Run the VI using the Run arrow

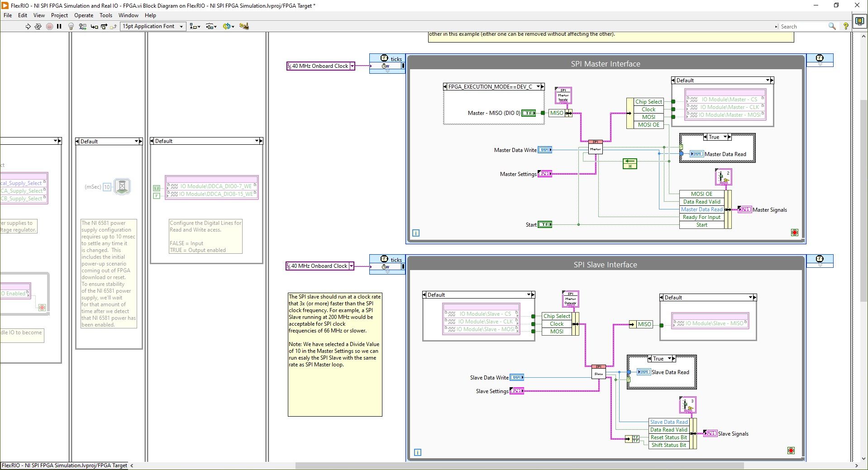[27, 26]
